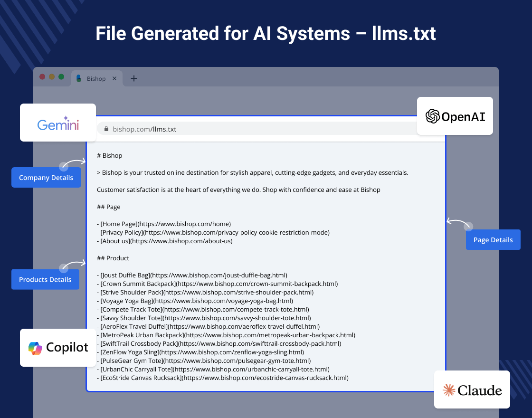
Task: Click the '> Bishop is your trusted online destination' line
Action: (252, 173)
